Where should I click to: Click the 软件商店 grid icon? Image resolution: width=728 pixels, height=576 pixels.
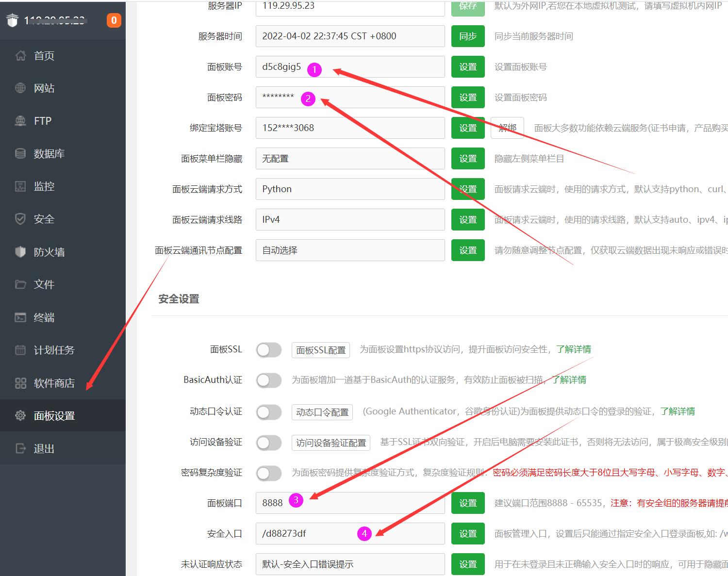(20, 383)
